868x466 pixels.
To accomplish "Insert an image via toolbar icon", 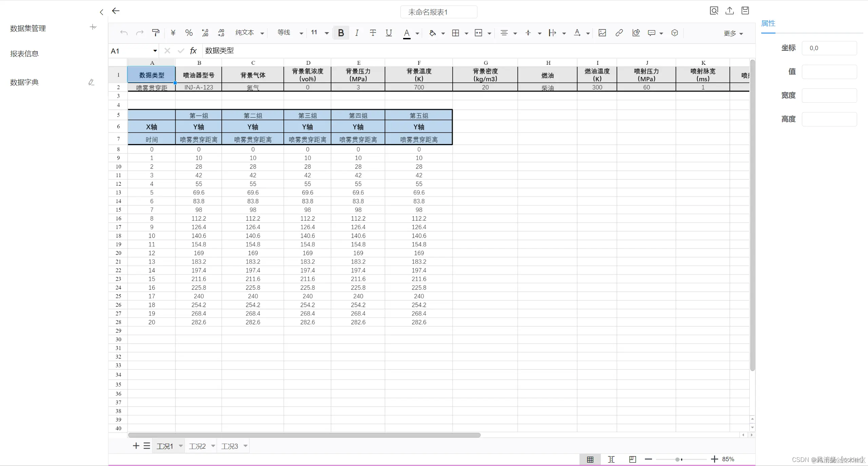I will pyautogui.click(x=602, y=33).
